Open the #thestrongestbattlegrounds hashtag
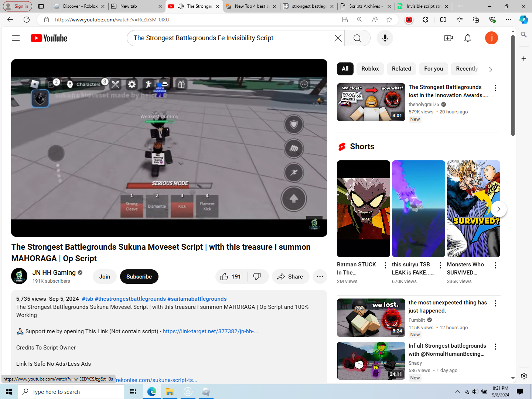Image resolution: width=532 pixels, height=399 pixels. [x=130, y=299]
